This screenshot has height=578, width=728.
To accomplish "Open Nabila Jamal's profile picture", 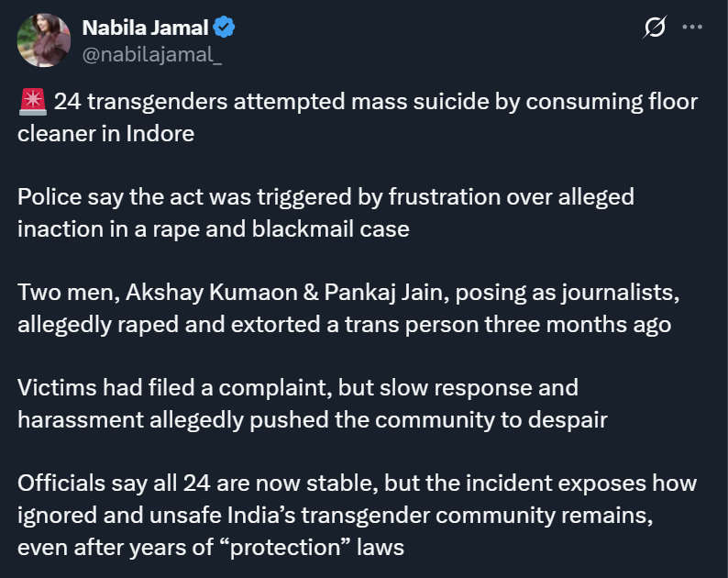I will (x=42, y=39).
